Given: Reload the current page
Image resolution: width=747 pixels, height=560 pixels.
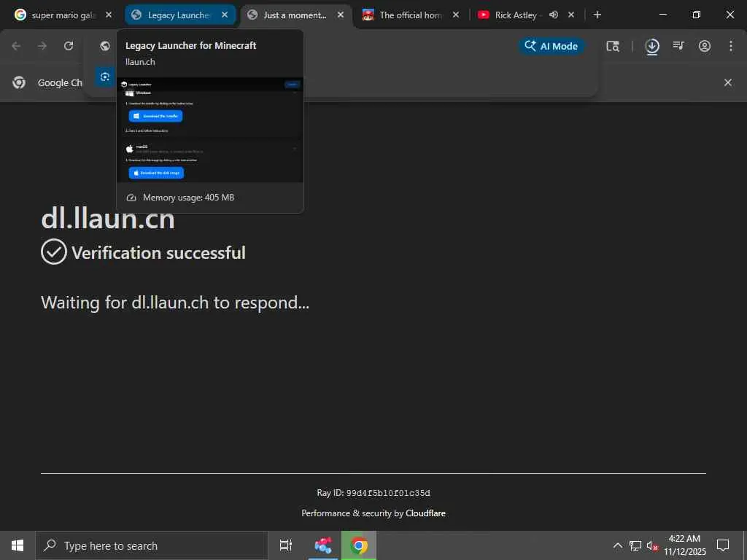Looking at the screenshot, I should [69, 46].
